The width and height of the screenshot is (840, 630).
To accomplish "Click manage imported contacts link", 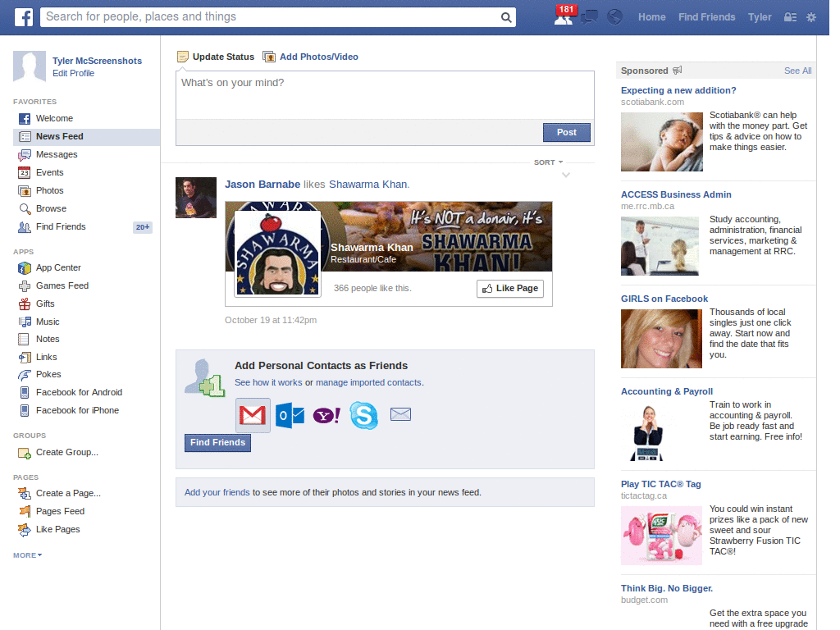I will pyautogui.click(x=368, y=382).
